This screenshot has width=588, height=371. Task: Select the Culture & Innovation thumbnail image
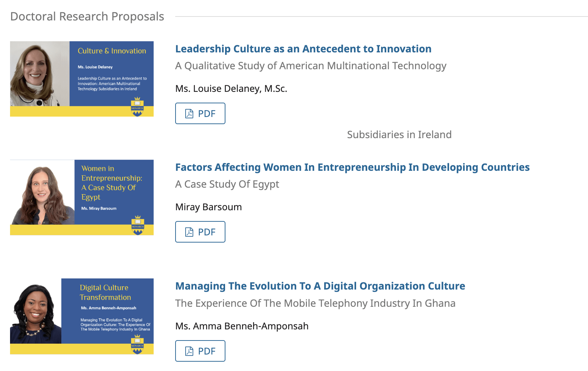(x=82, y=79)
